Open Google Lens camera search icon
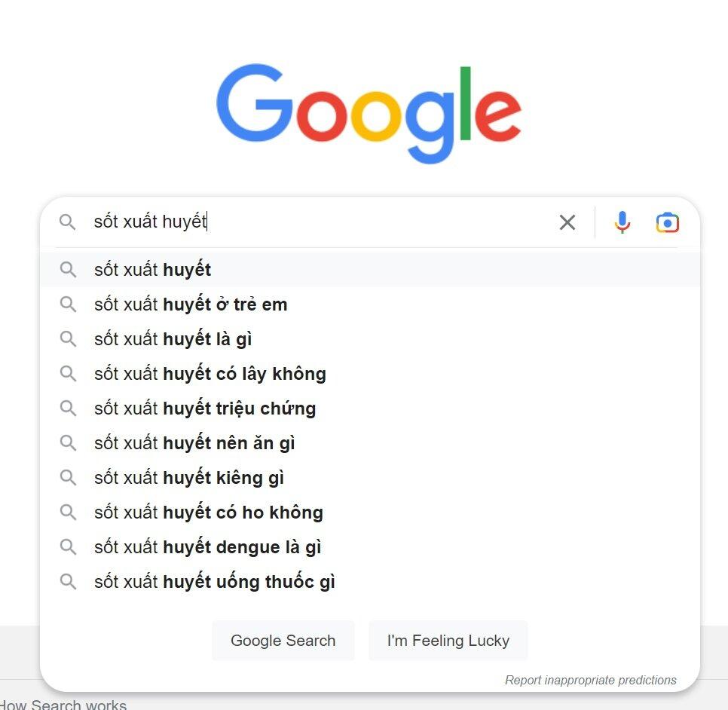 point(667,222)
